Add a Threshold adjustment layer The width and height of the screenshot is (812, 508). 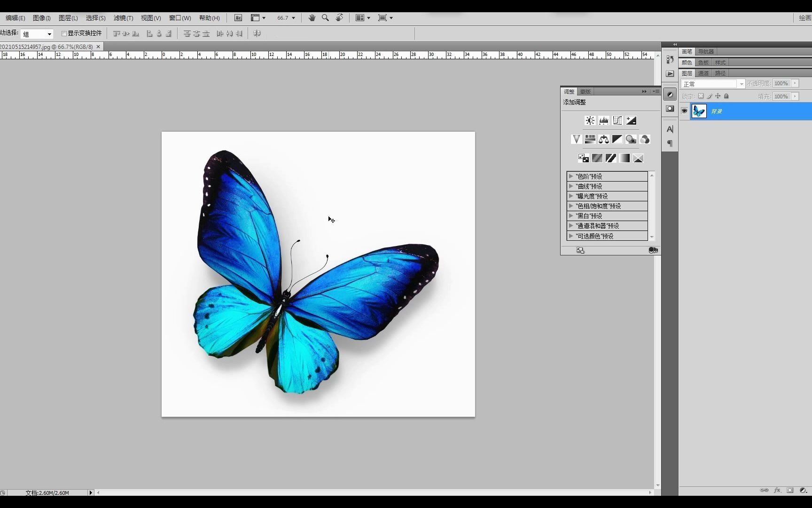610,158
